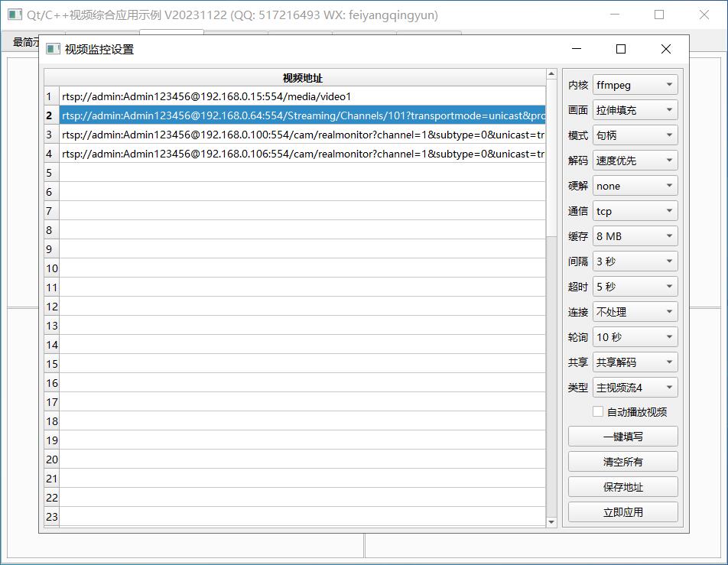728x565 pixels.
Task: Click the empty address cell in row 5
Action: click(x=302, y=174)
